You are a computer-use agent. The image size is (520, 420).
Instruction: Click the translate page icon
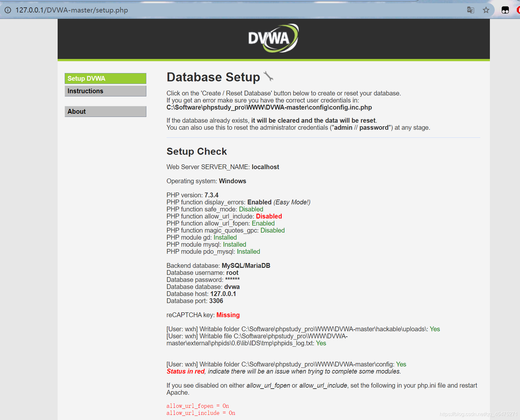[470, 10]
